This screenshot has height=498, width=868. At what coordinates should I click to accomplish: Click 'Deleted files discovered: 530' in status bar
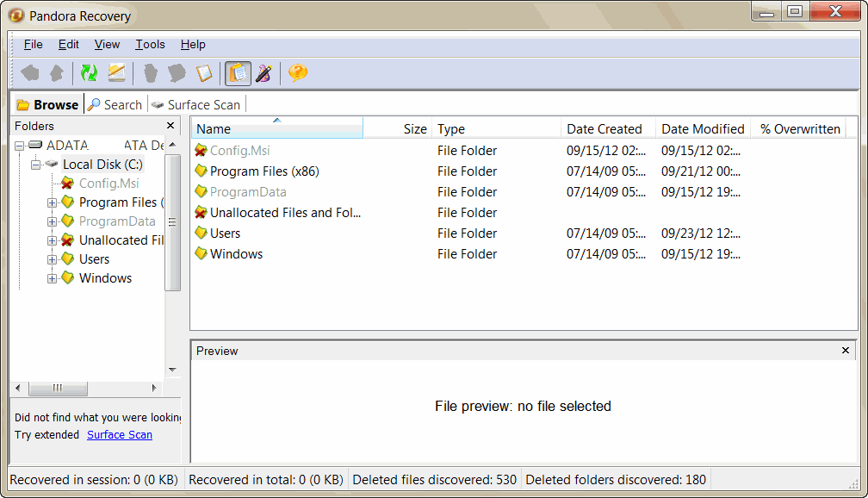click(x=435, y=480)
